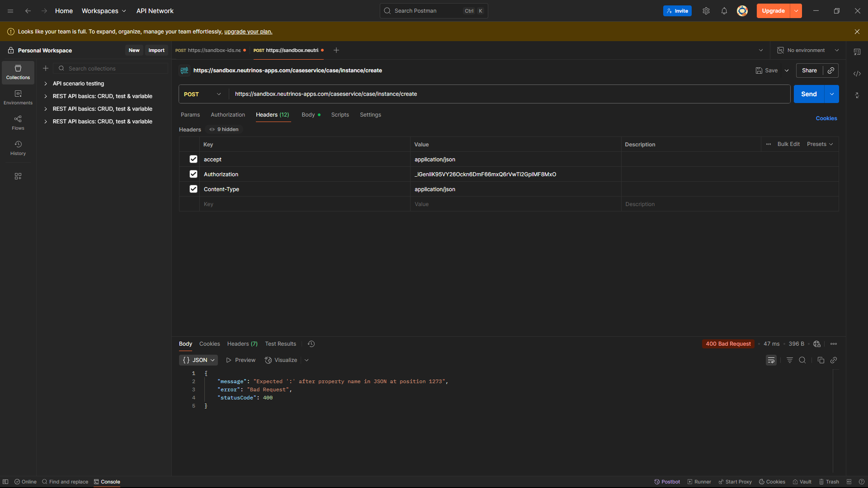Expand the API scenario testing collection

[46, 84]
